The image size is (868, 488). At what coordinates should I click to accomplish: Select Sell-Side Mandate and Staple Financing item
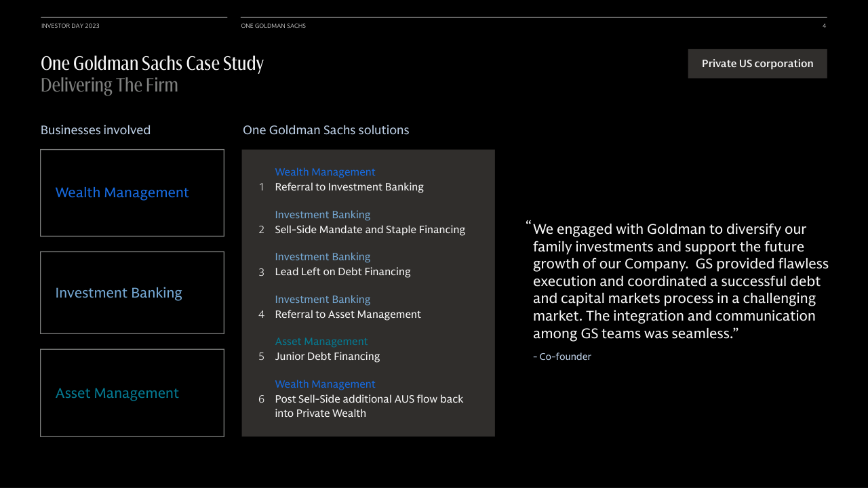[370, 230]
